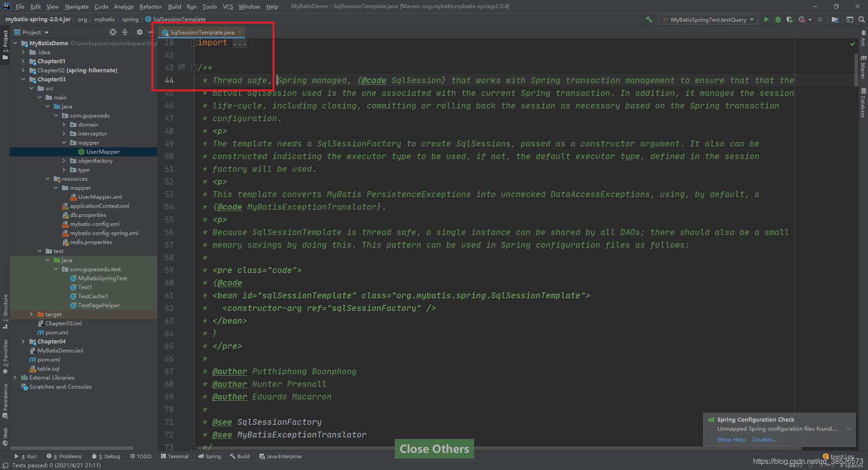Click the locate-in-project crosshair icon
The height and width of the screenshot is (470, 868).
(113, 32)
